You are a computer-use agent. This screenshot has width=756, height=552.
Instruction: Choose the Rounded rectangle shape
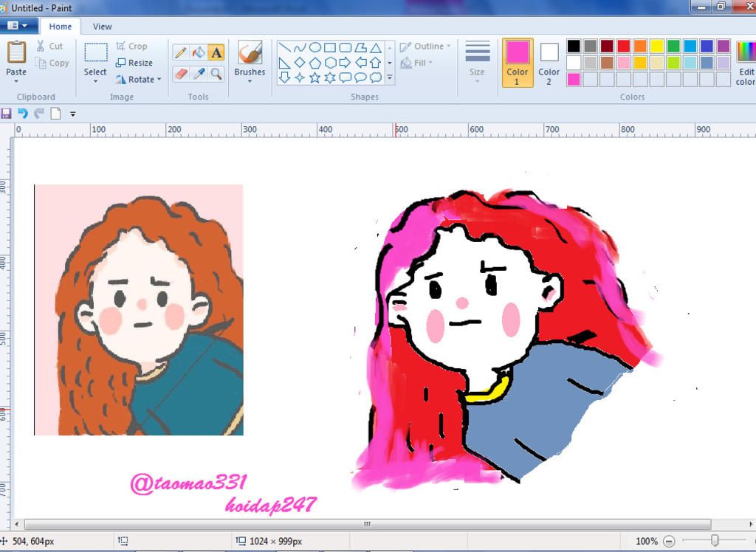tap(346, 47)
